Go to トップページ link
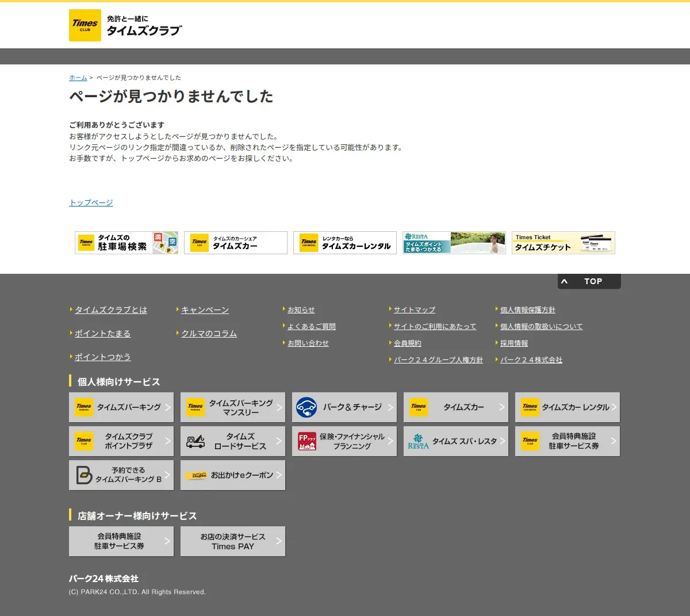The image size is (690, 616). click(91, 202)
